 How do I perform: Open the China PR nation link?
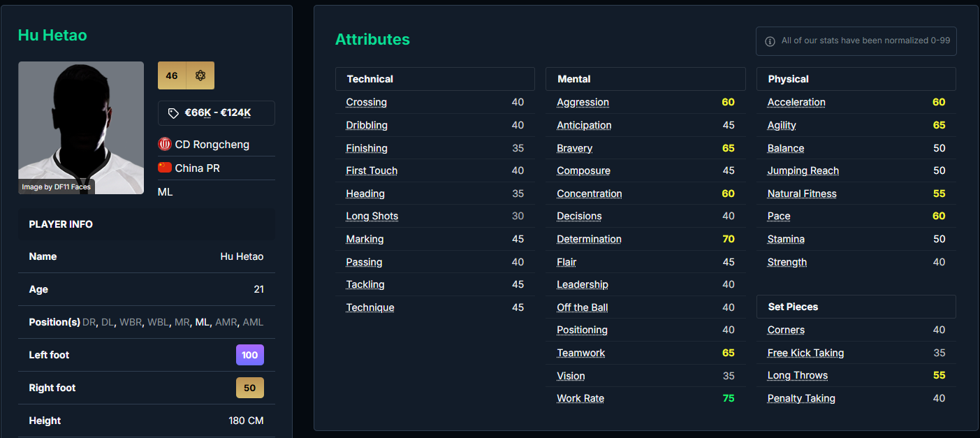[x=198, y=168]
